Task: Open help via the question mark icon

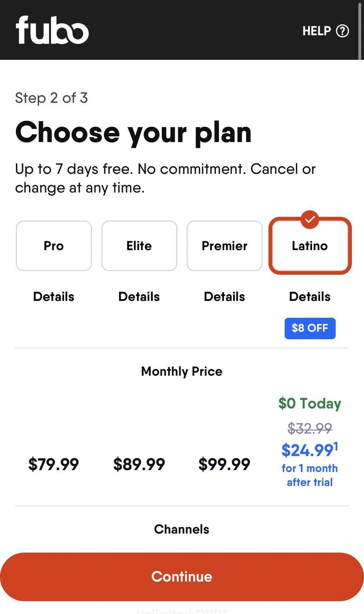Action: (342, 31)
